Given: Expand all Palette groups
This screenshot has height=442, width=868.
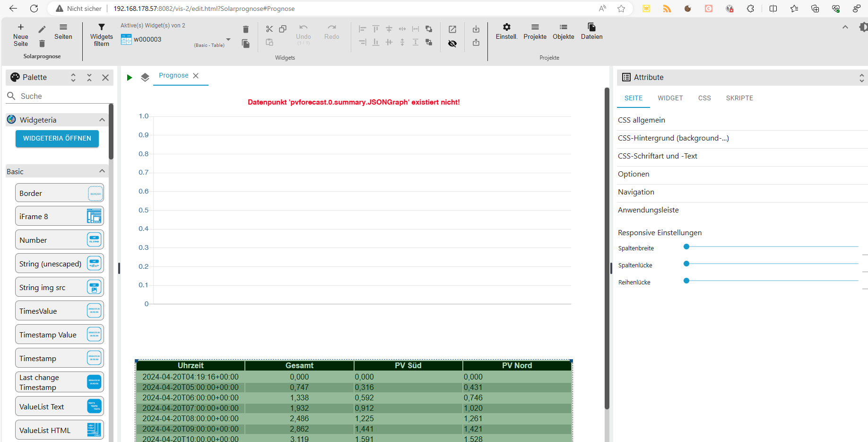Looking at the screenshot, I should click(73, 78).
